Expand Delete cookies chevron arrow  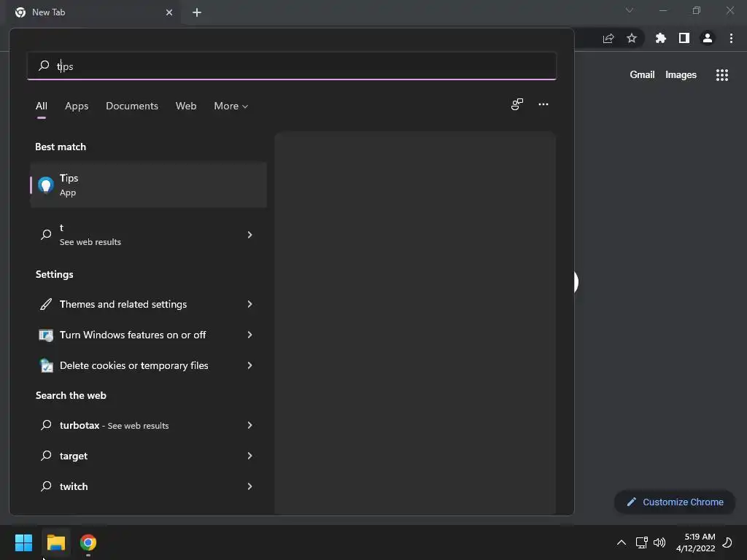pyautogui.click(x=249, y=365)
